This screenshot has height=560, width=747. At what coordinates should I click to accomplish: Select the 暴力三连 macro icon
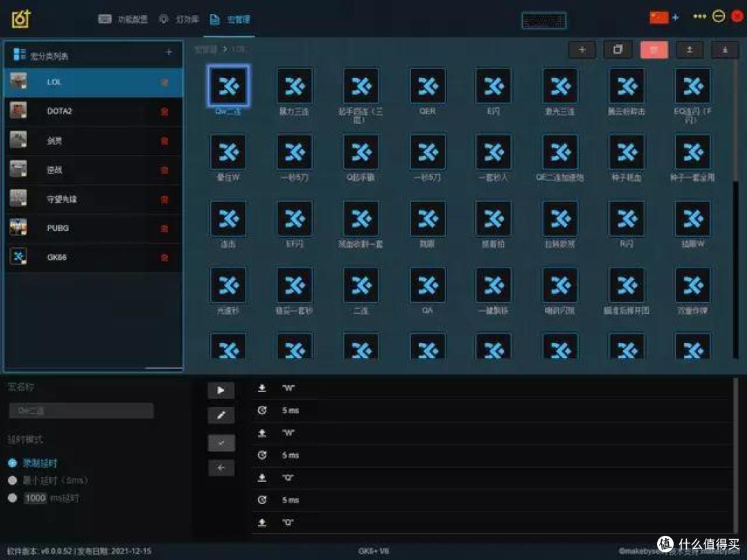(295, 86)
